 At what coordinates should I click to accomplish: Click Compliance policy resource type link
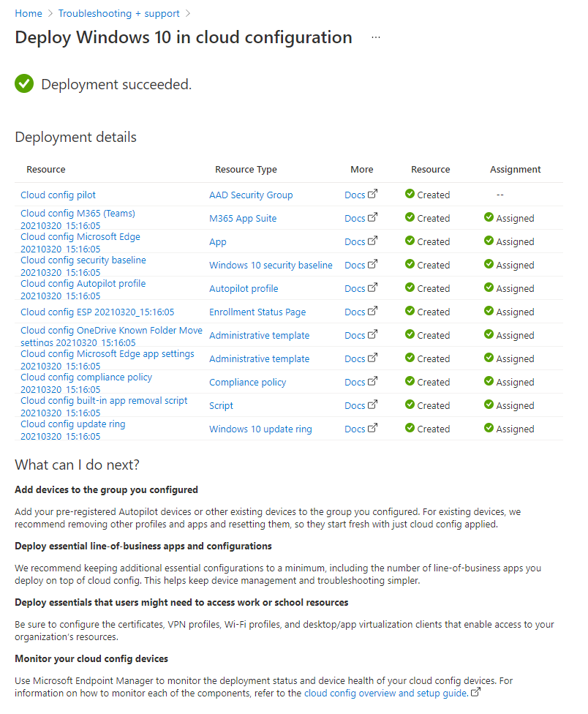pos(248,382)
